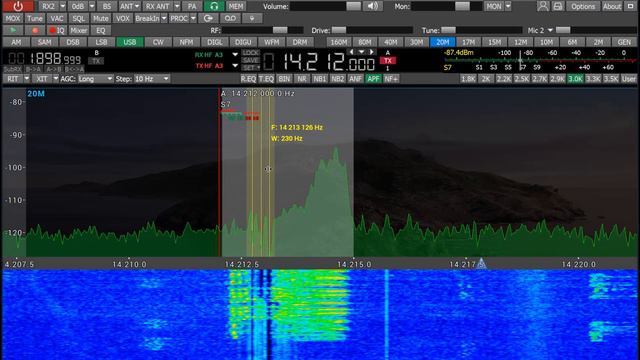Viewport: 640px width, 360px height.
Task: Click the left arrow above VFO A frequency
Action: click(x=351, y=52)
